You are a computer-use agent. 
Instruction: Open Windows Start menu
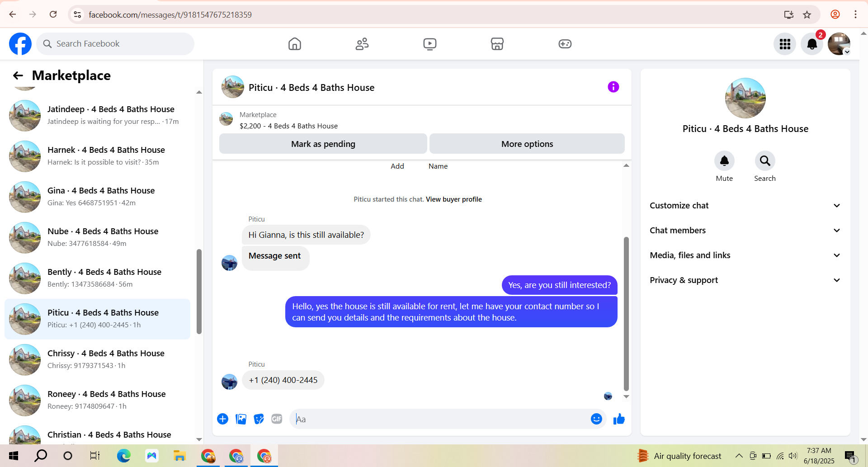pos(14,456)
